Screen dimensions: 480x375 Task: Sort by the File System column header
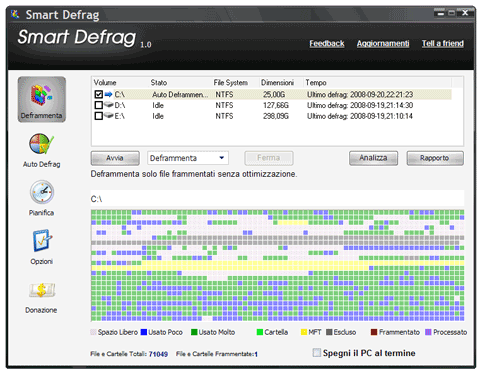click(231, 83)
